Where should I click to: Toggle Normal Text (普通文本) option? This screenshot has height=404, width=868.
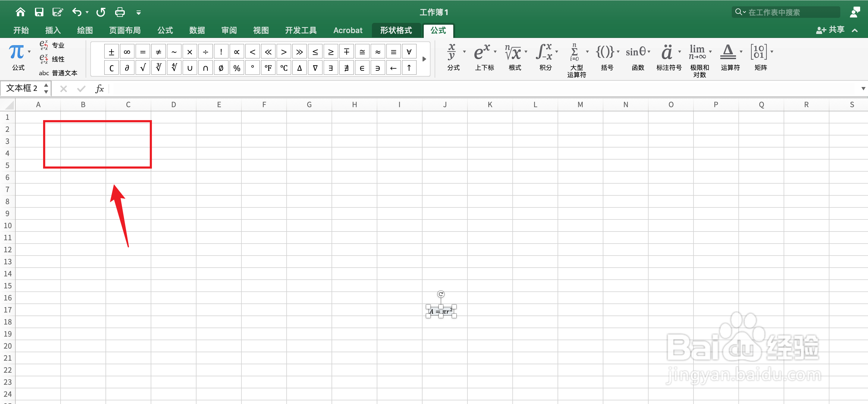point(58,73)
